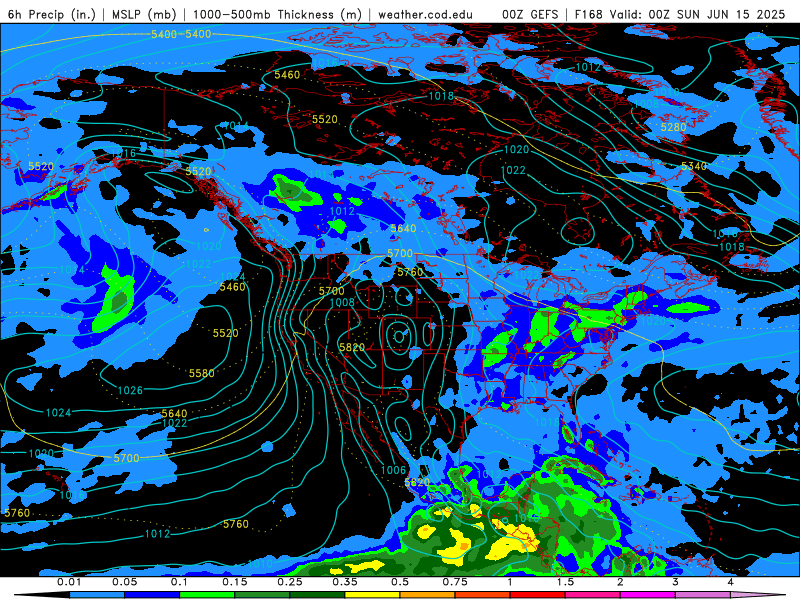The height and width of the screenshot is (600, 800).
Task: Click the 1026 pressure contour label
Action: tap(130, 390)
